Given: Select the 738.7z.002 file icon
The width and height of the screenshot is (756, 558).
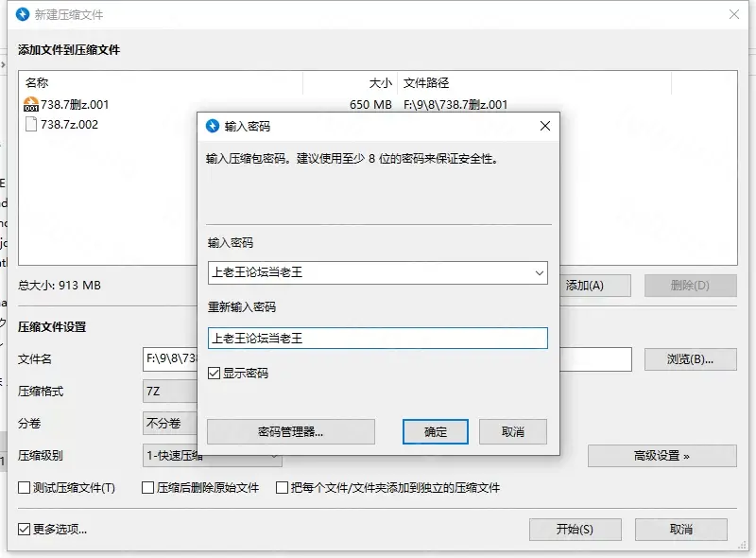Looking at the screenshot, I should (30, 124).
